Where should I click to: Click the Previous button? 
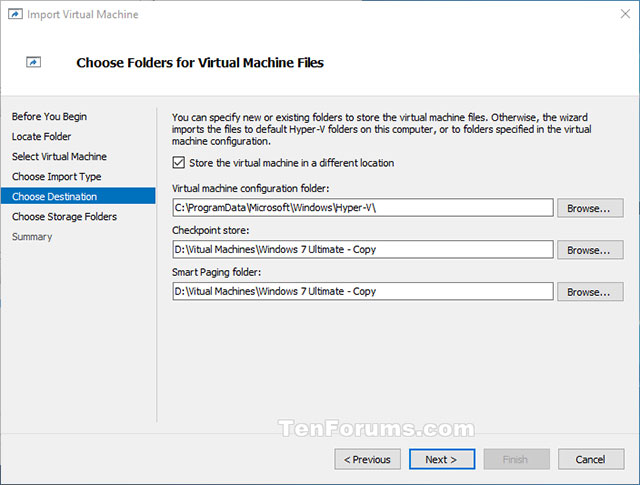[x=367, y=459]
